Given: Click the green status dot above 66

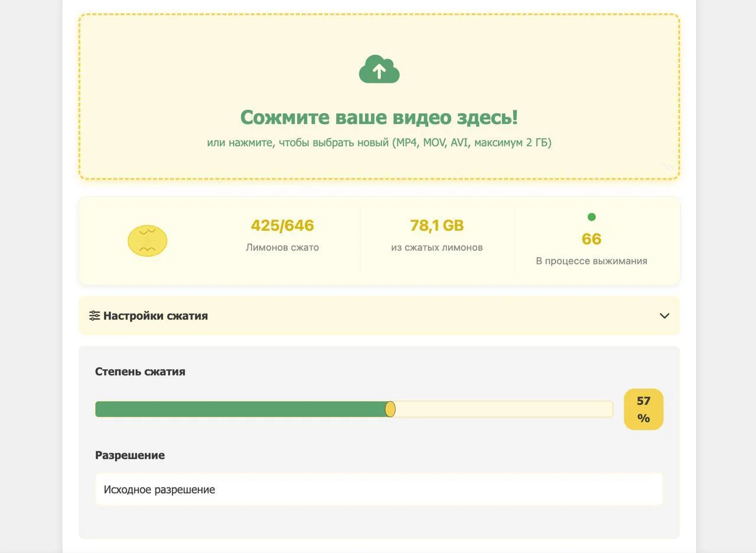Looking at the screenshot, I should [x=591, y=217].
